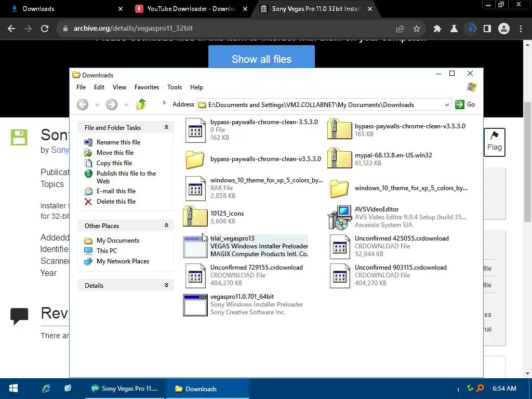Reload the archive.org page
Image resolution: width=532 pixels, height=399 pixels.
click(x=45, y=29)
